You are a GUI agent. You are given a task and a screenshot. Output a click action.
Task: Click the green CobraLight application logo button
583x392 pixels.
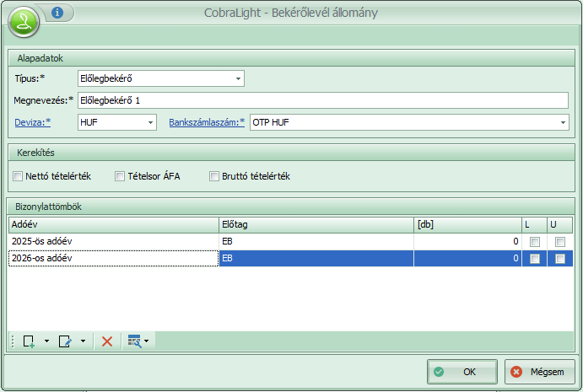pyautogui.click(x=25, y=22)
